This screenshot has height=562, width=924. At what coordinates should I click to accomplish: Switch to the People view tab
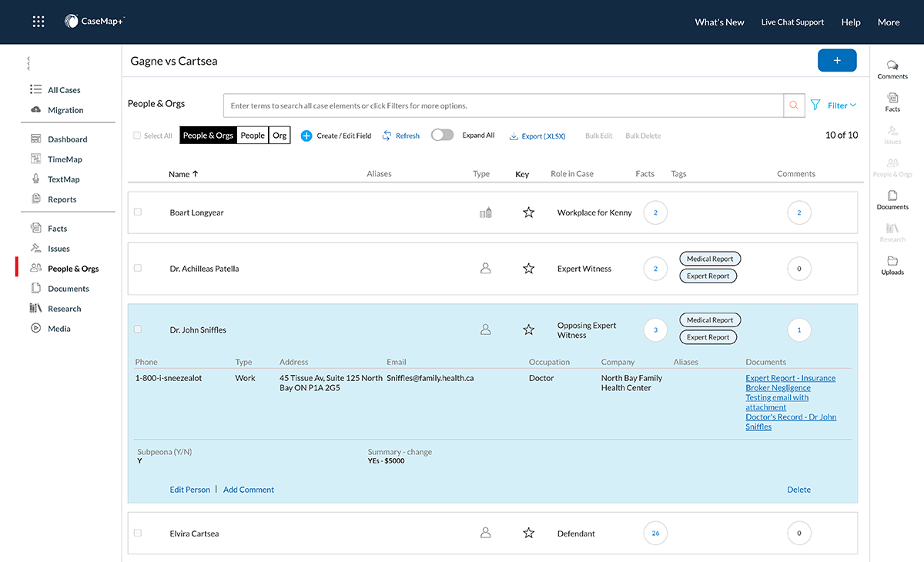click(253, 135)
